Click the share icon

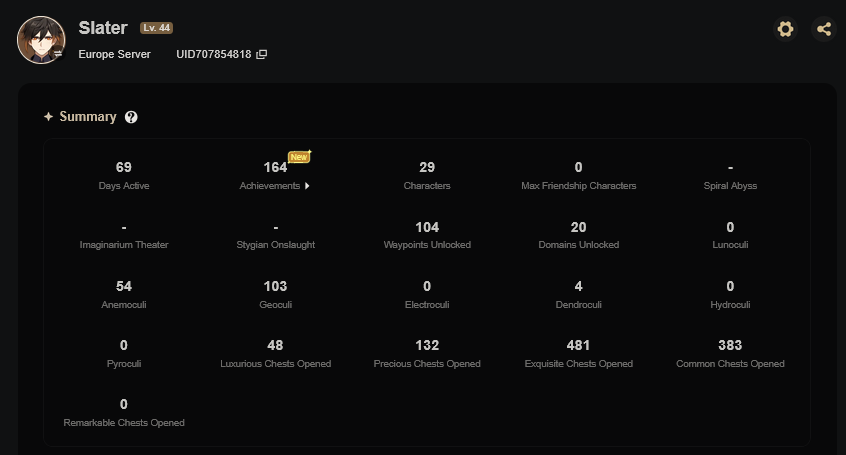(x=823, y=29)
